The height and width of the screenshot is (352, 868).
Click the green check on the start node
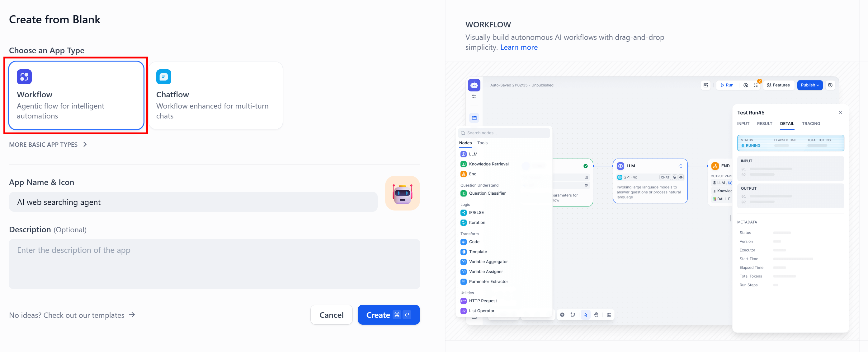click(x=585, y=166)
